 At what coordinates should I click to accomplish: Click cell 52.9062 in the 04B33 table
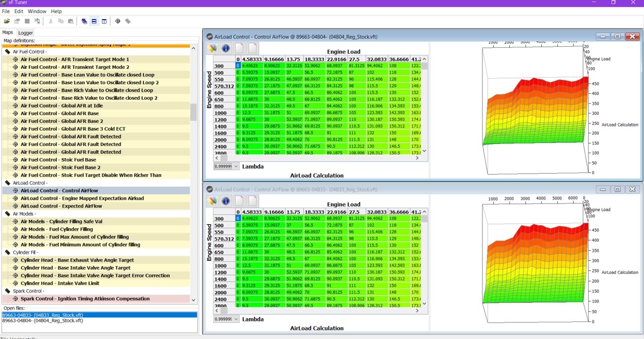click(314, 219)
